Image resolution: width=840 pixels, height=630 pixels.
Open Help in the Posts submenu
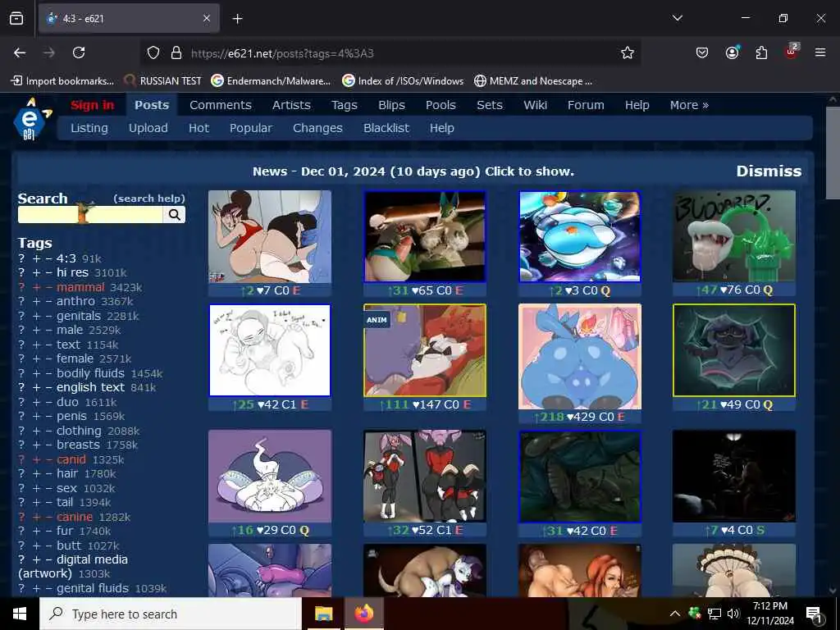(441, 128)
